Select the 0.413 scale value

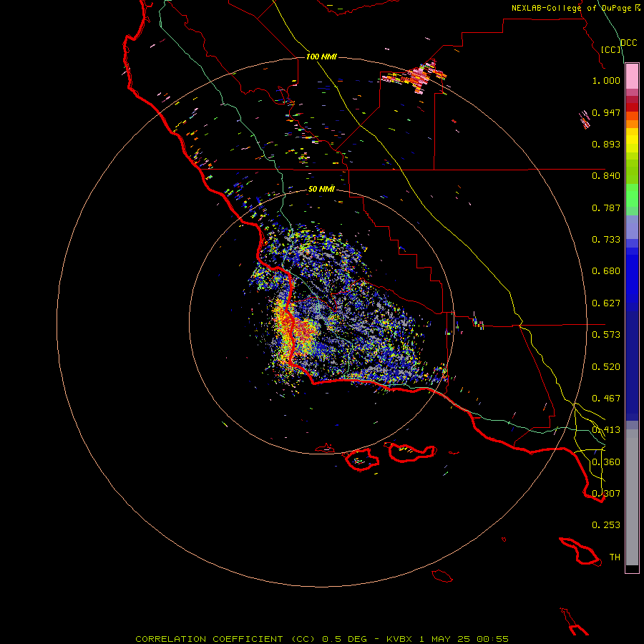click(x=606, y=430)
